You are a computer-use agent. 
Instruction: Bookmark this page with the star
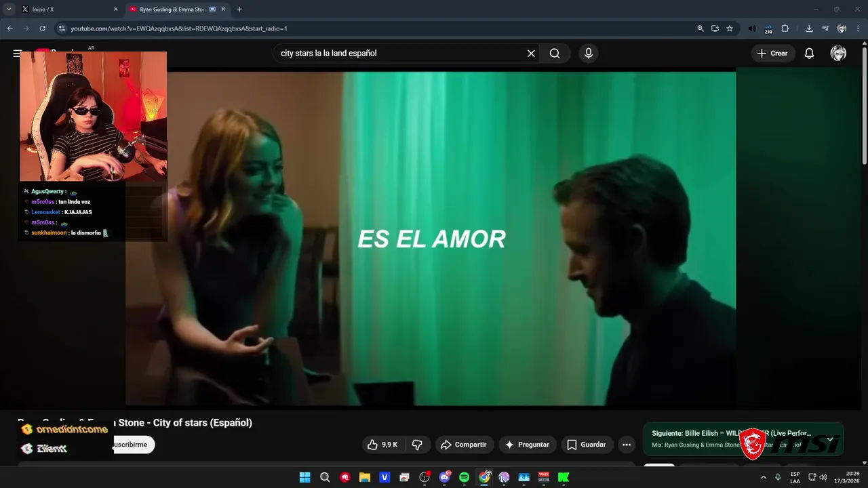click(x=730, y=28)
